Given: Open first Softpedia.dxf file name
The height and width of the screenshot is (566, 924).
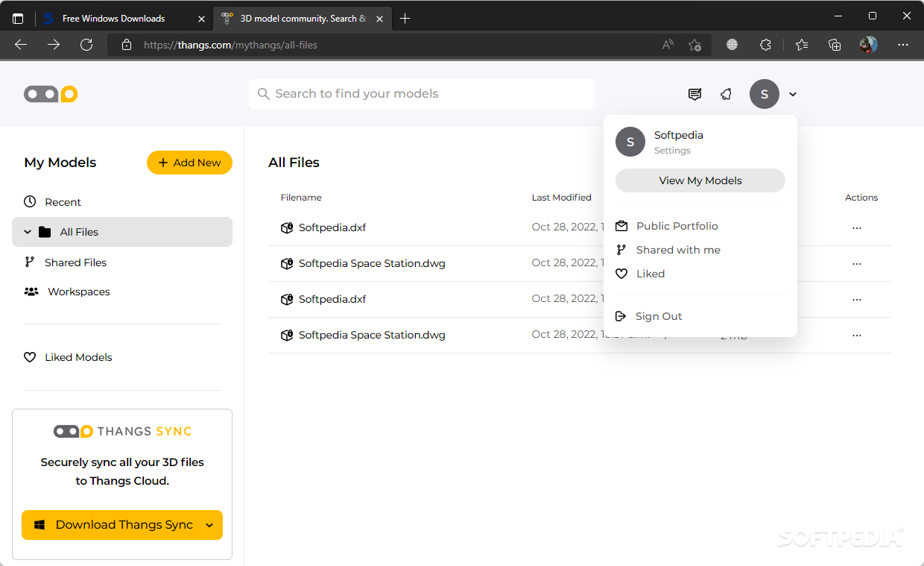Looking at the screenshot, I should point(332,227).
